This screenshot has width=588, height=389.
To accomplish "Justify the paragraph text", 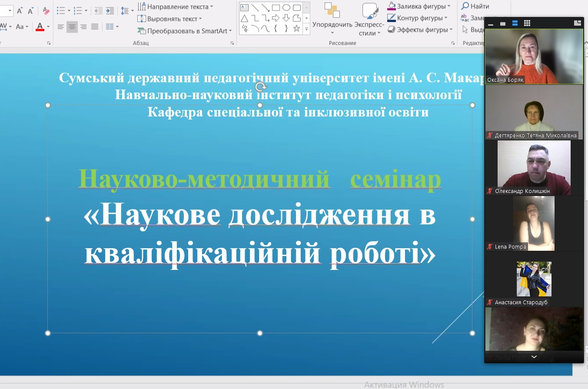I will [x=95, y=27].
